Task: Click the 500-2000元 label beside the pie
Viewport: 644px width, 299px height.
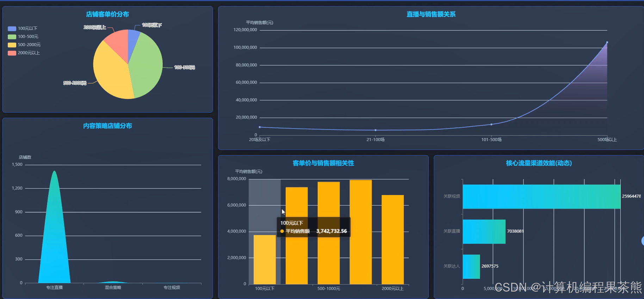Action: [x=75, y=83]
